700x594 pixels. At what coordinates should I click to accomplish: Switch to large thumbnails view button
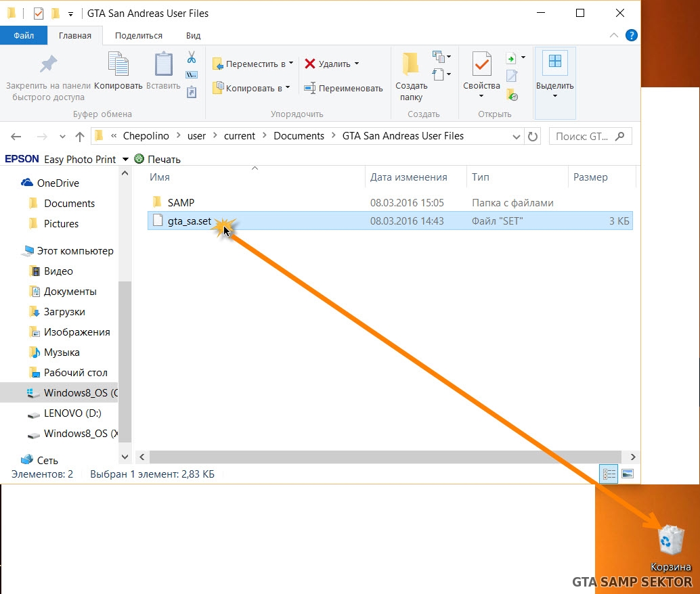[x=628, y=474]
